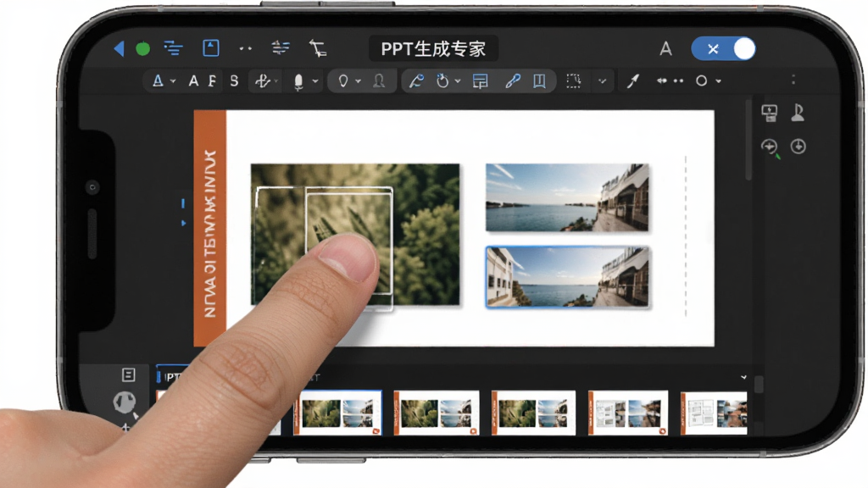This screenshot has width=868, height=488.
Task: Tap the stamp icon in side panel
Action: (798, 113)
